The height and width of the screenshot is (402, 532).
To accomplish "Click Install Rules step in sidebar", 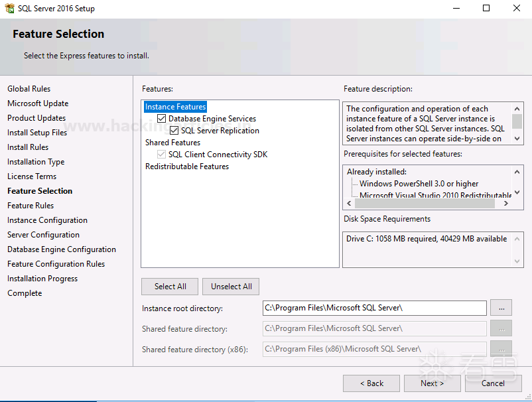I will click(x=28, y=147).
